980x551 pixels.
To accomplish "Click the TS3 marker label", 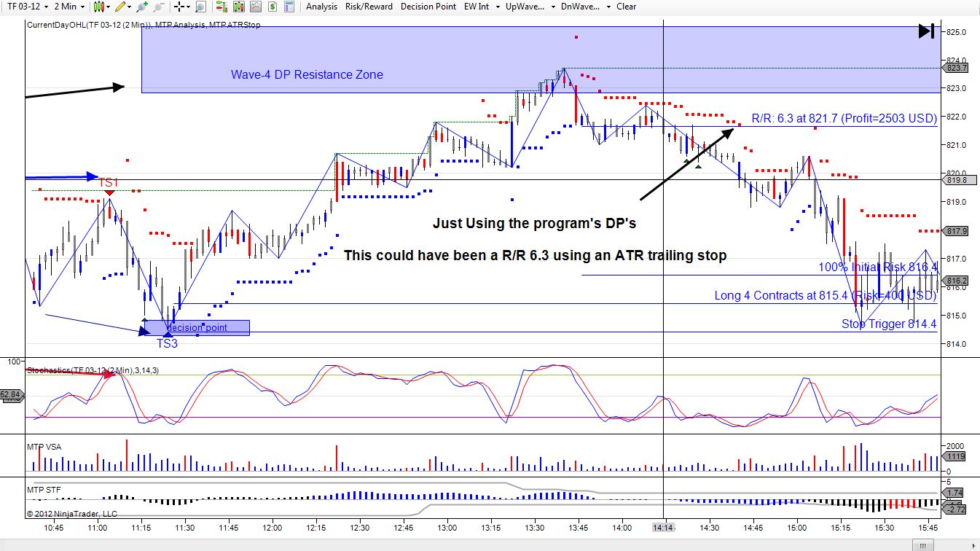I will click(x=167, y=343).
